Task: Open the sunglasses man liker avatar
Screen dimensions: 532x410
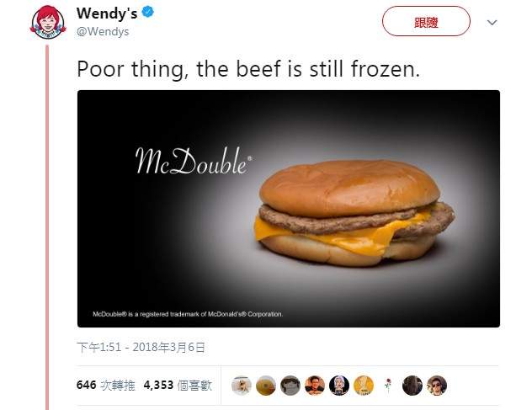Action: [437, 386]
